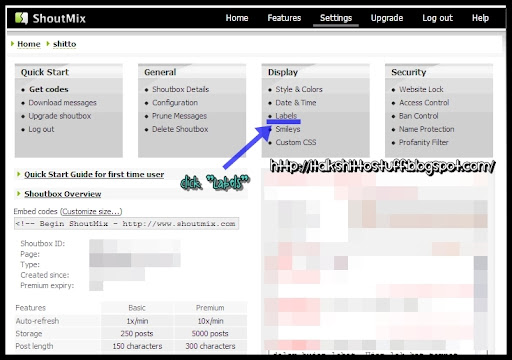The image size is (512, 360).
Task: Open the Features nav item
Action: tap(284, 18)
